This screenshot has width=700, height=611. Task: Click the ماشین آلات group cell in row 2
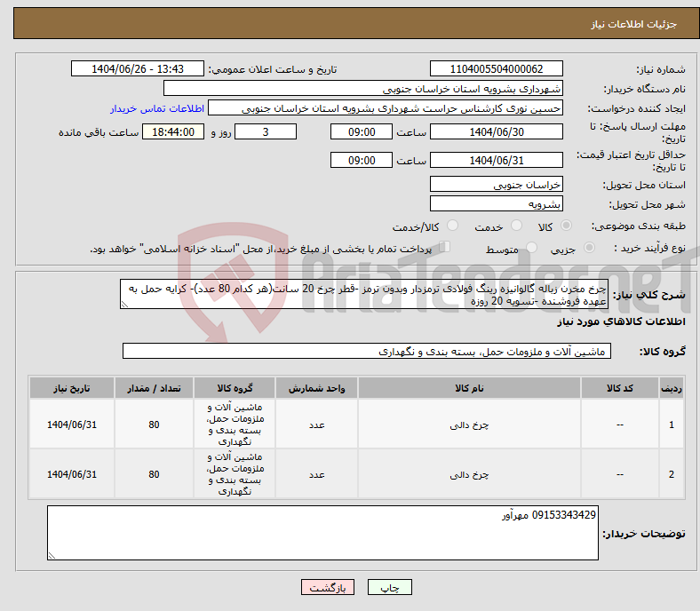[x=235, y=474]
